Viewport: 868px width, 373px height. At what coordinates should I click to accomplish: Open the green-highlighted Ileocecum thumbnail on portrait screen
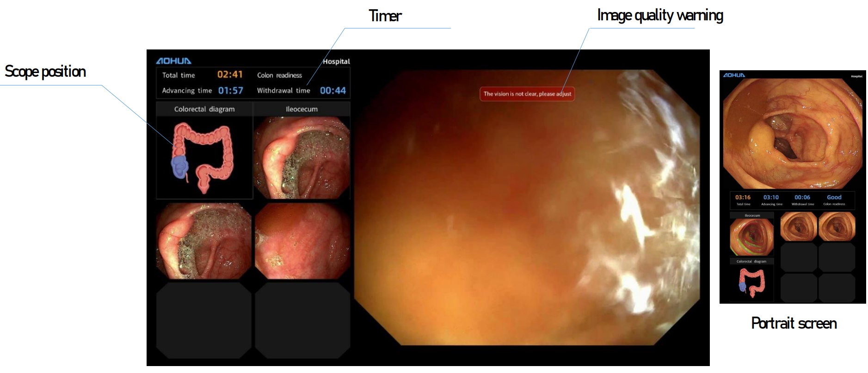751,237
